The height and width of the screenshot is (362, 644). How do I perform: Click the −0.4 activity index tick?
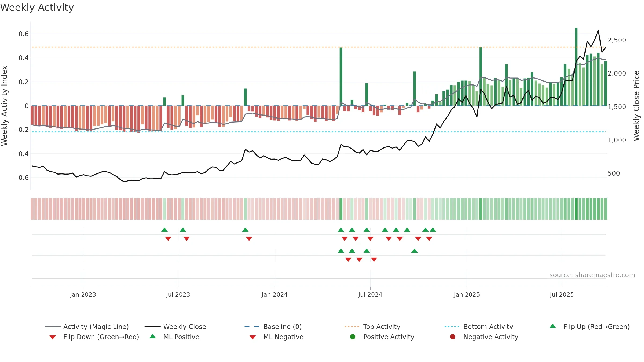21,154
